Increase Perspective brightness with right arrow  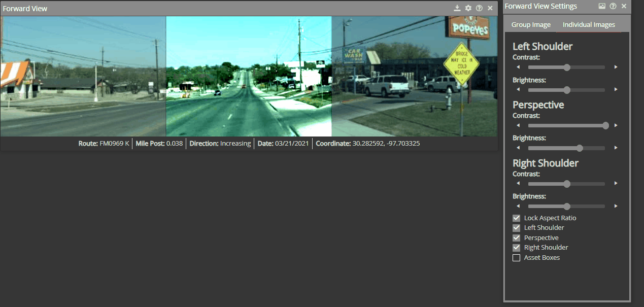click(616, 148)
